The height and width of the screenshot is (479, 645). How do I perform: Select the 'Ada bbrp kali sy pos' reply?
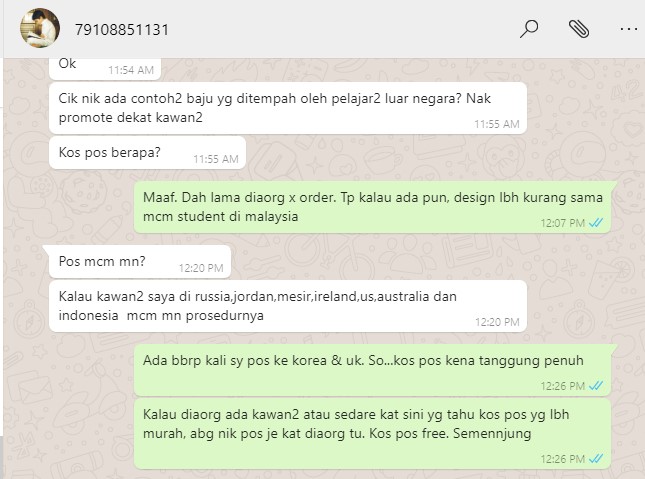[x=372, y=370]
